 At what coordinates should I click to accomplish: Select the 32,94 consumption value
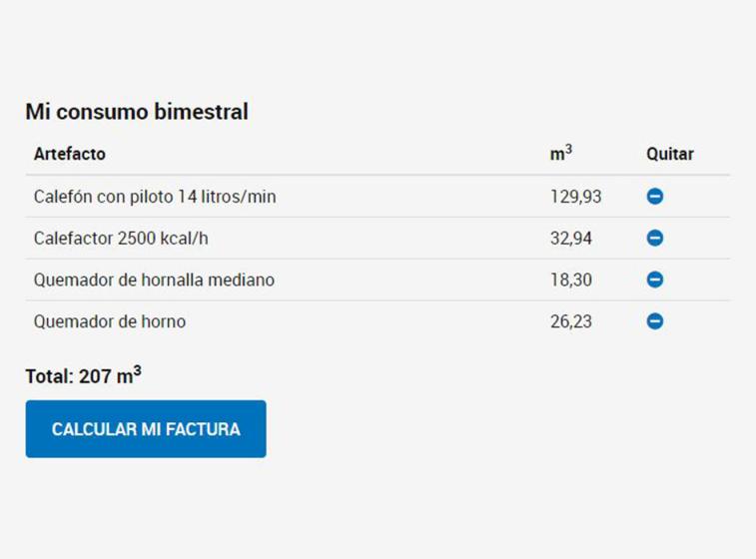(x=571, y=239)
